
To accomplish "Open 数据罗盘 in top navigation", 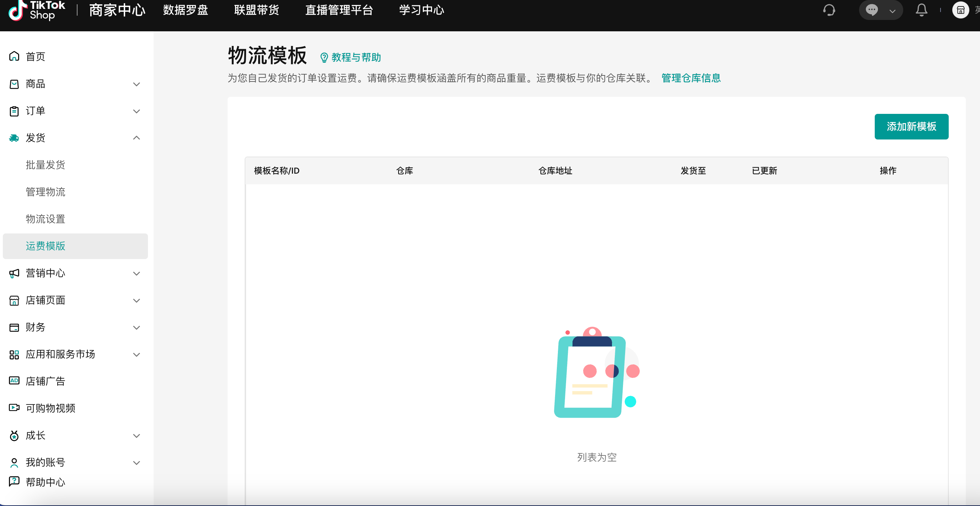I will click(185, 10).
